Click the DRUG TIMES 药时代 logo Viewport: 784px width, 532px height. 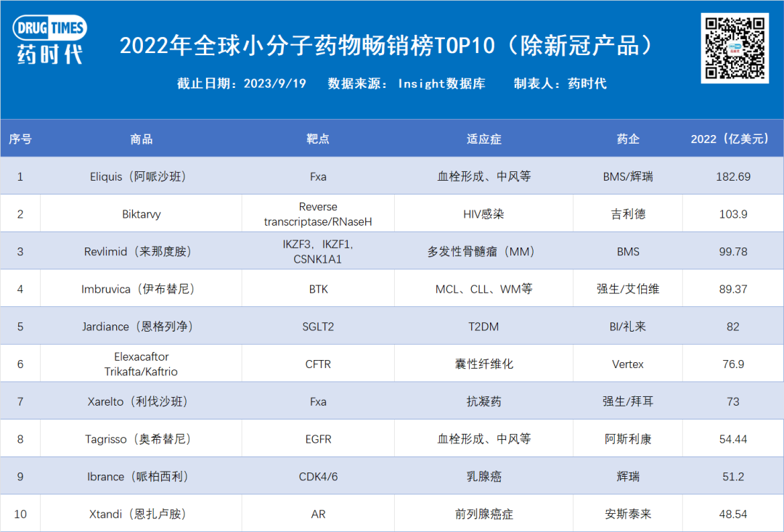click(x=49, y=40)
